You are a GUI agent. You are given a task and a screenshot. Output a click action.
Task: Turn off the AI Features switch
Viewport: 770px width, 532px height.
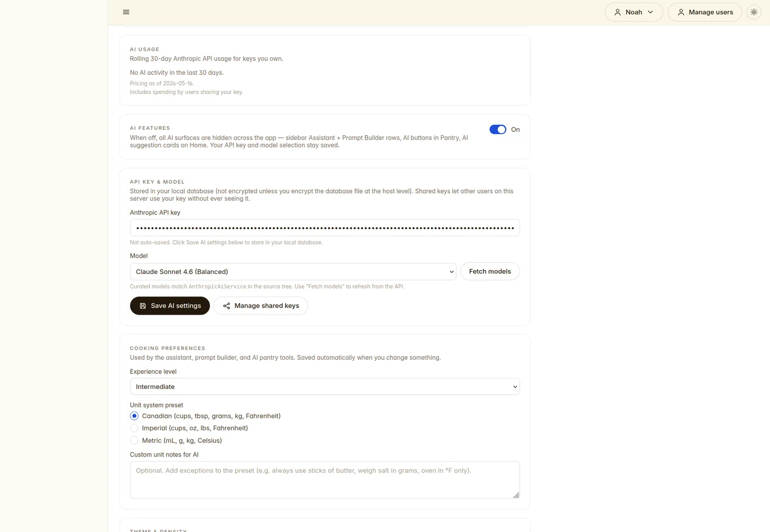pyautogui.click(x=498, y=130)
